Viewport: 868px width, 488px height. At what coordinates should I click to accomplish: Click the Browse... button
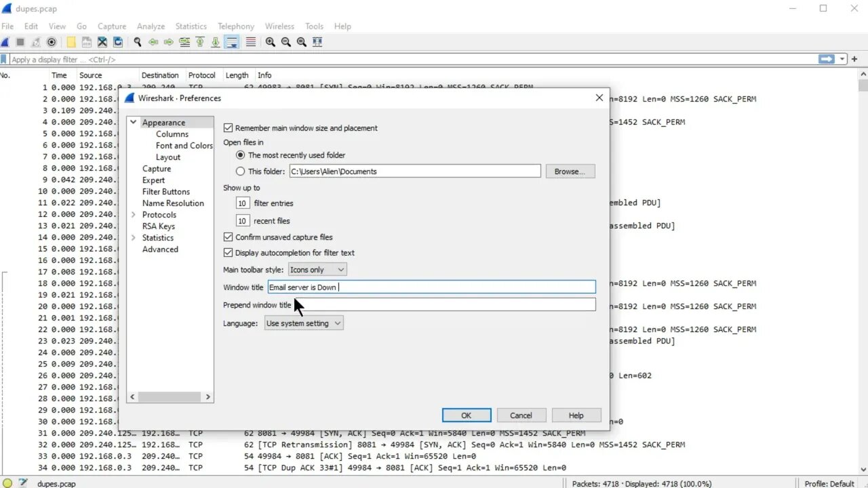570,171
